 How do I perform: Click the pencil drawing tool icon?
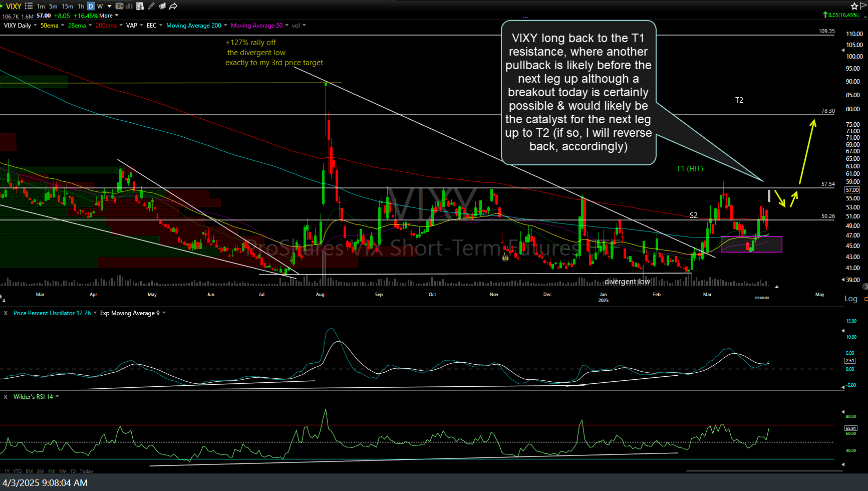(x=151, y=6)
